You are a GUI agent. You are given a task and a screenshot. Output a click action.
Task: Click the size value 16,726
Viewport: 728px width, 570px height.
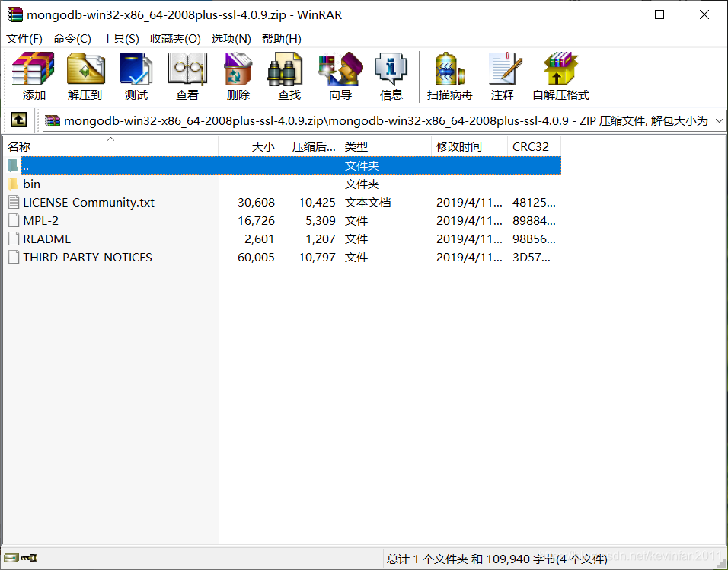tap(257, 221)
